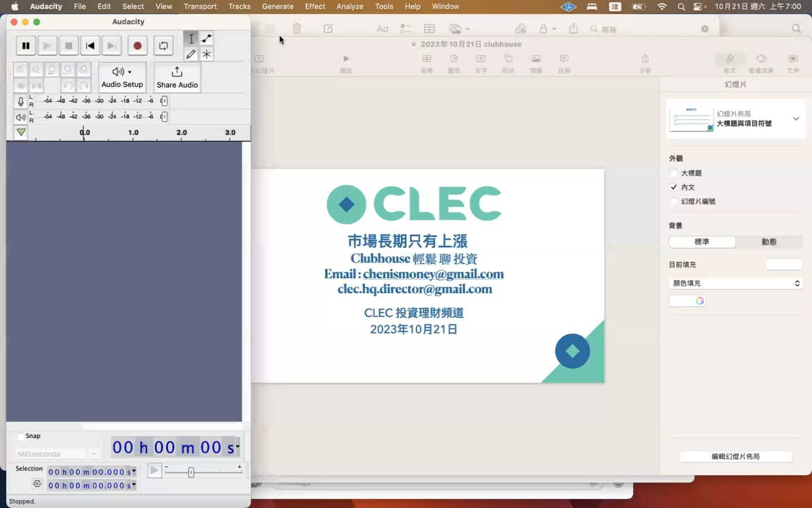The width and height of the screenshot is (812, 508).
Task: Toggle the Loop button in Audacity
Action: (x=164, y=46)
